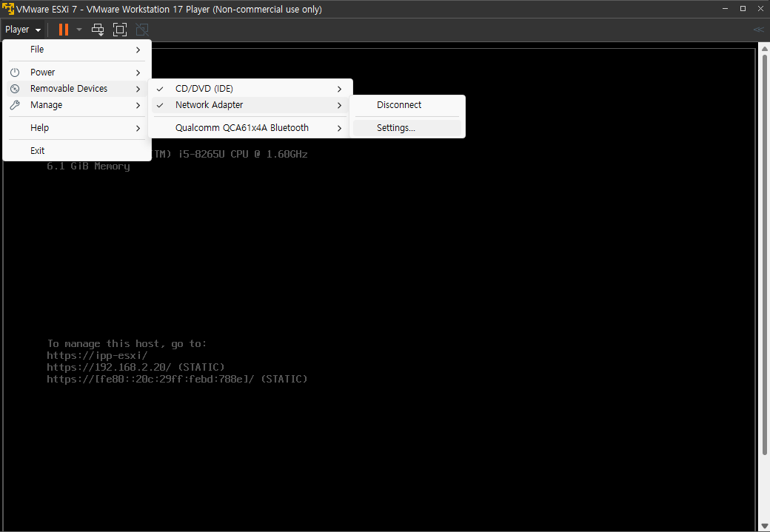Viewport: 770px width, 532px height.
Task: Open the File submenu
Action: coord(76,50)
